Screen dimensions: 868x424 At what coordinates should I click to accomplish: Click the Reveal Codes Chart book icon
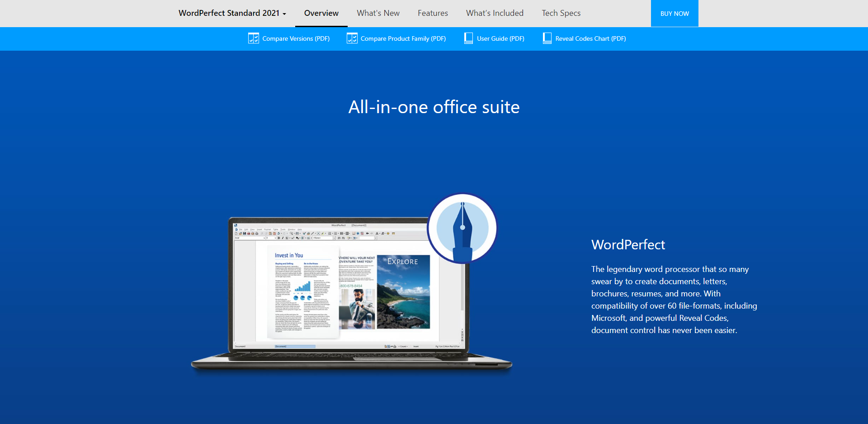547,38
